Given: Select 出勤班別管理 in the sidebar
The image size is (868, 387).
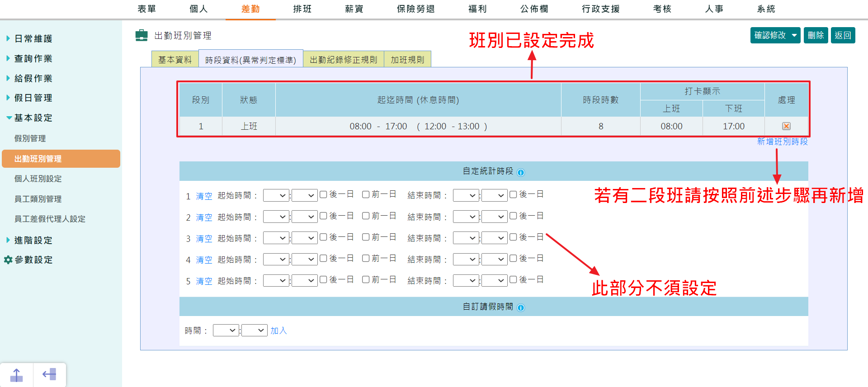Looking at the screenshot, I should pos(61,159).
